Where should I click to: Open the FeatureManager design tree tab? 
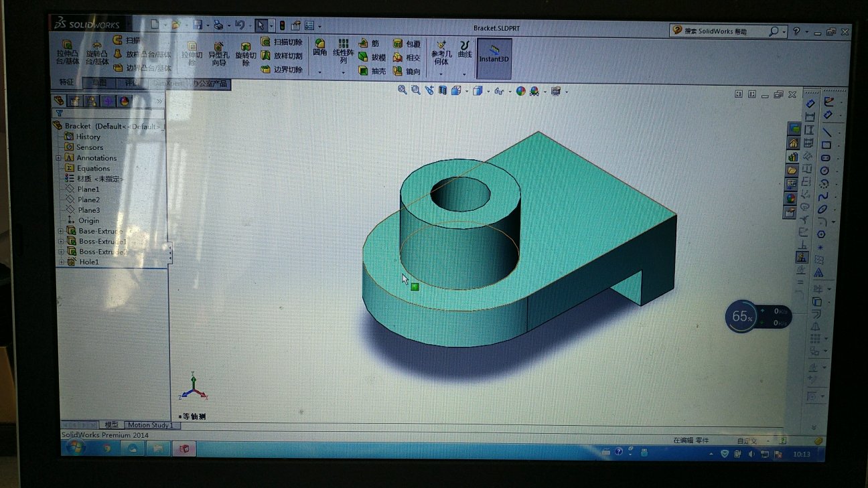(x=60, y=101)
